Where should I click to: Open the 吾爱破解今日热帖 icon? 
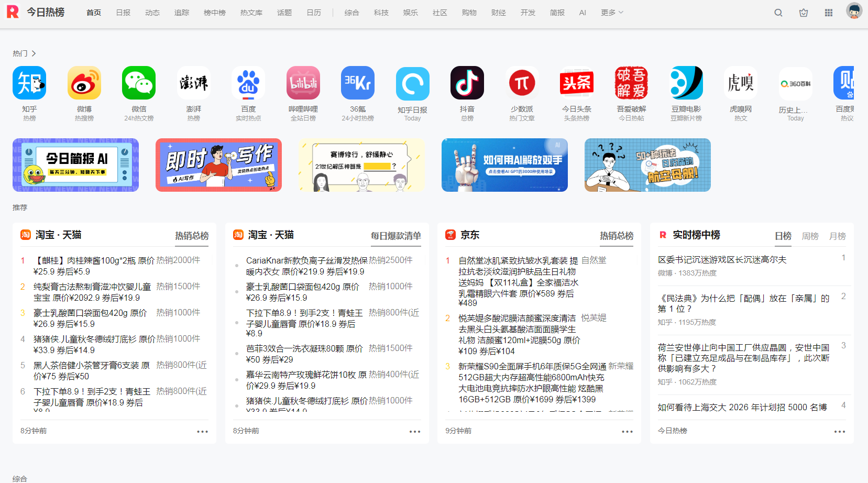[x=631, y=82]
